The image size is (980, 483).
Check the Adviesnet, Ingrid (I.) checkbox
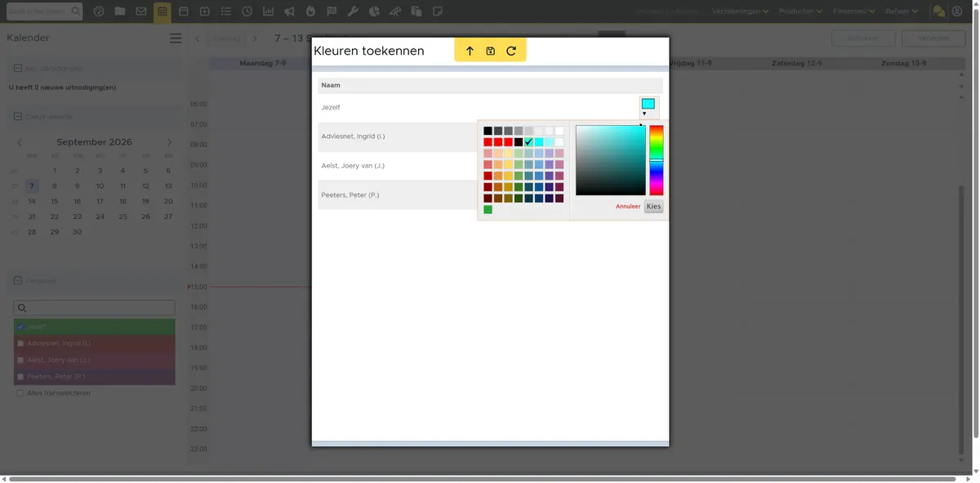(x=20, y=343)
